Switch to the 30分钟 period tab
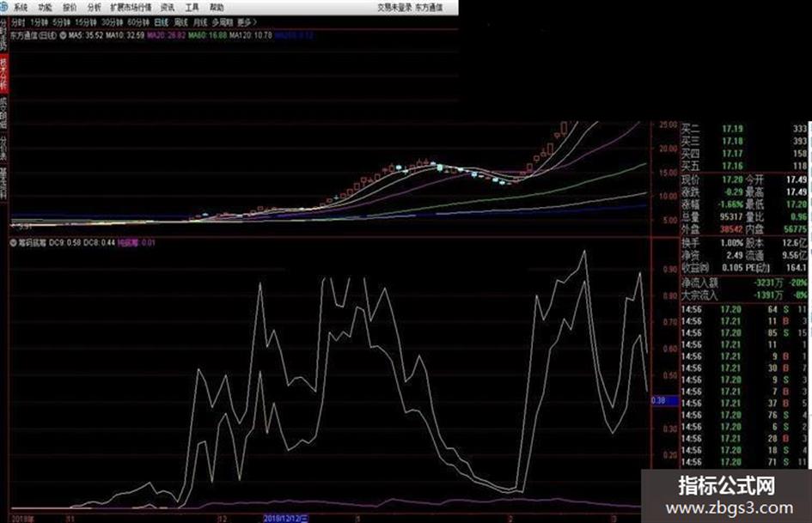Viewport: 812px width, 523px height. (x=112, y=22)
